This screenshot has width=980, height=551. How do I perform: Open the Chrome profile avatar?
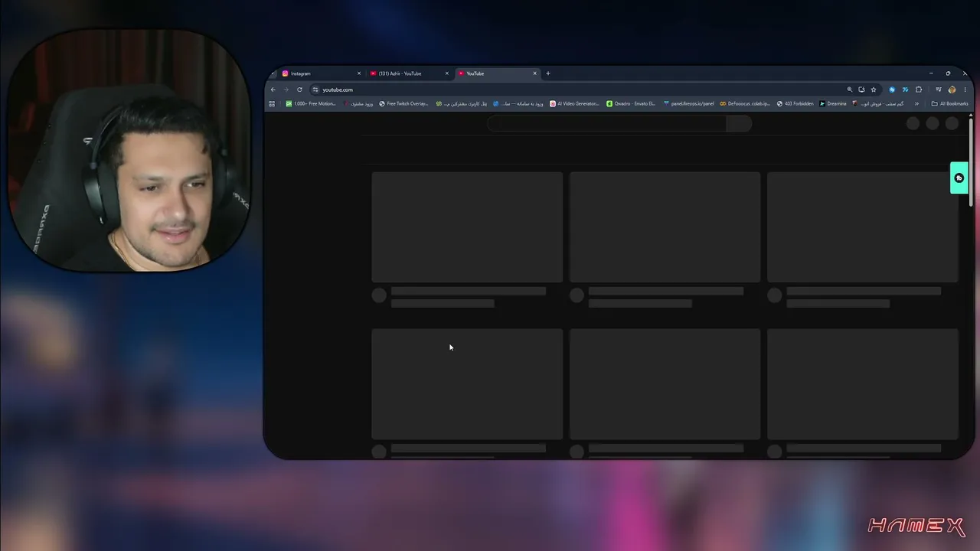click(952, 90)
